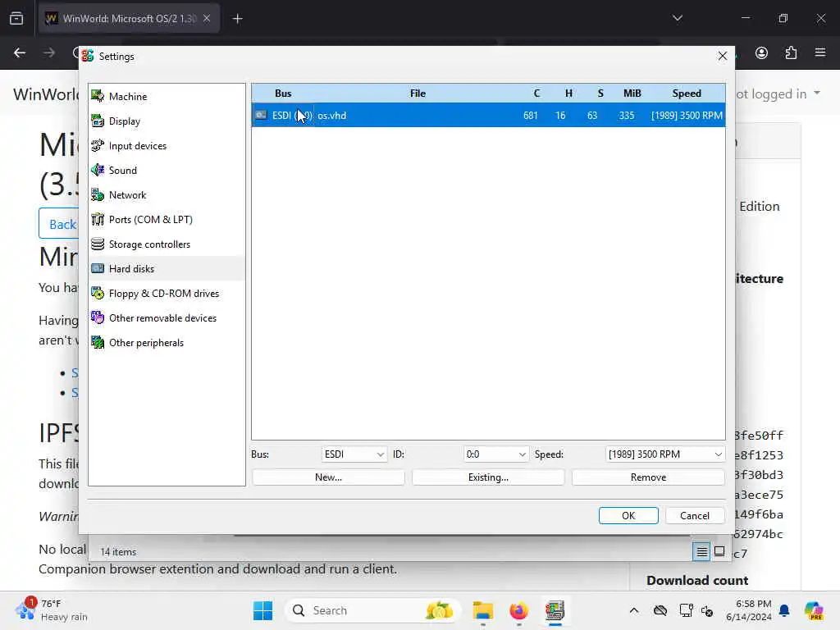The width and height of the screenshot is (840, 630).
Task: Switch to 86Box app in the taskbar
Action: tap(555, 610)
